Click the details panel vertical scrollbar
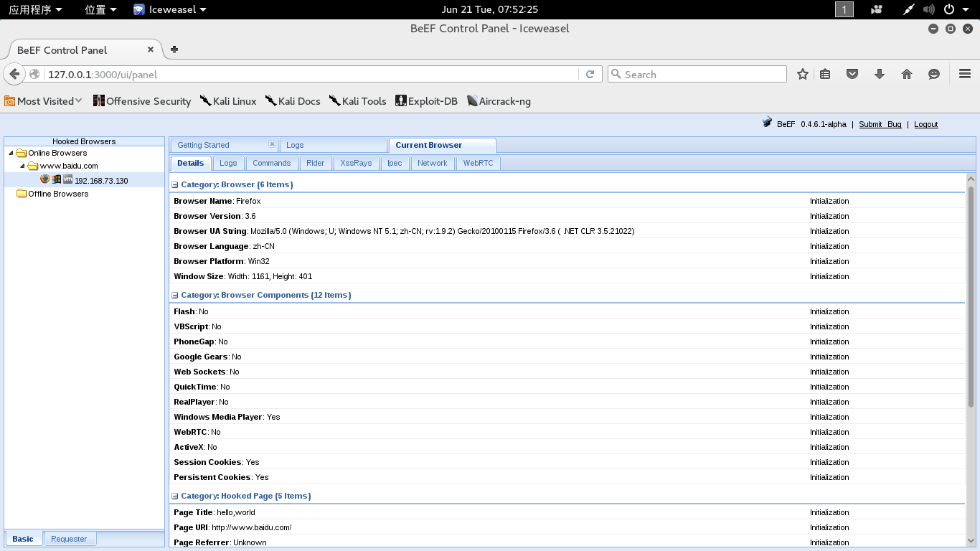The height and width of the screenshot is (551, 980). (x=971, y=294)
